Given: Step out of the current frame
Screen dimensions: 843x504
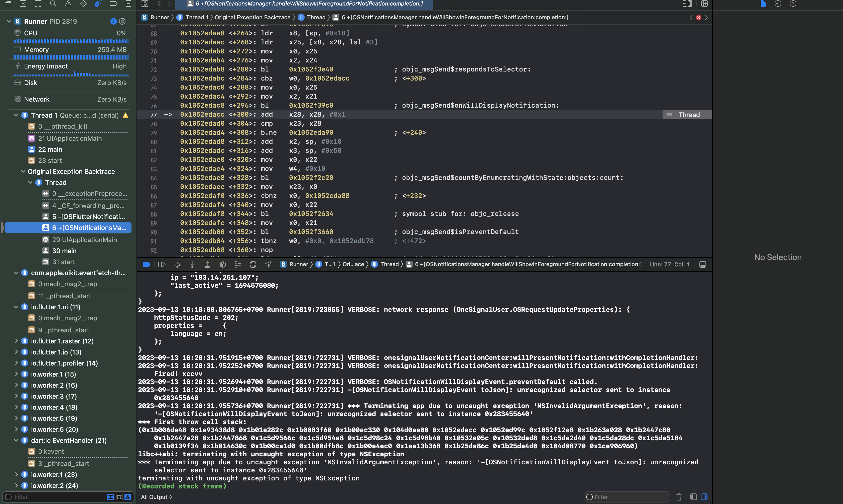Looking at the screenshot, I should click(x=207, y=264).
